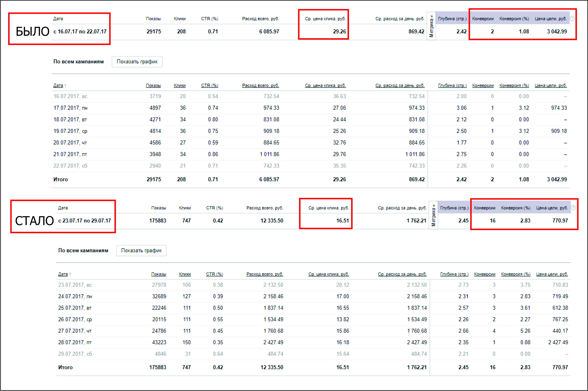588x391 pixels.
Task: Select the 19.07.2017, ср row date
Action: tap(70, 131)
